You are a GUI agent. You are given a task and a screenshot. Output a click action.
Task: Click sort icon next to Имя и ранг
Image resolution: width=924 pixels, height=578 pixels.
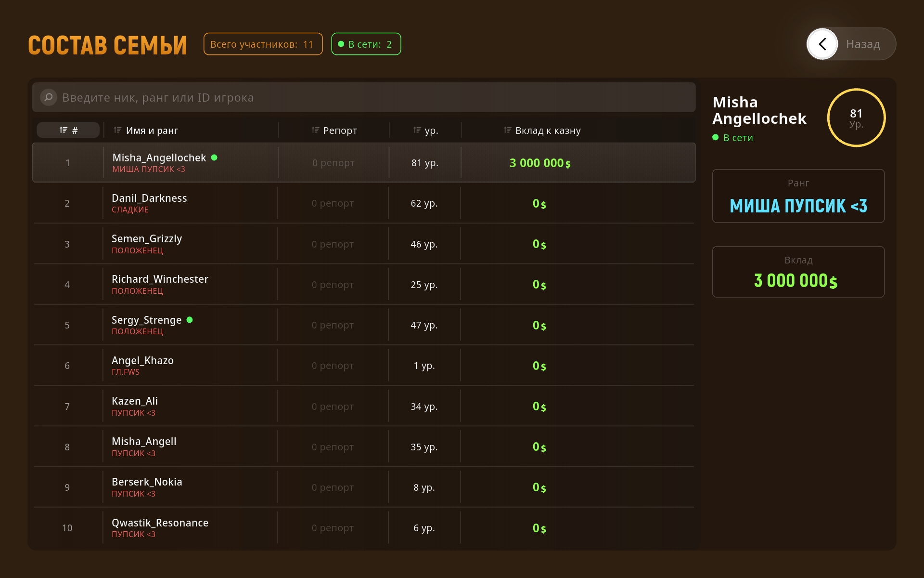point(117,130)
